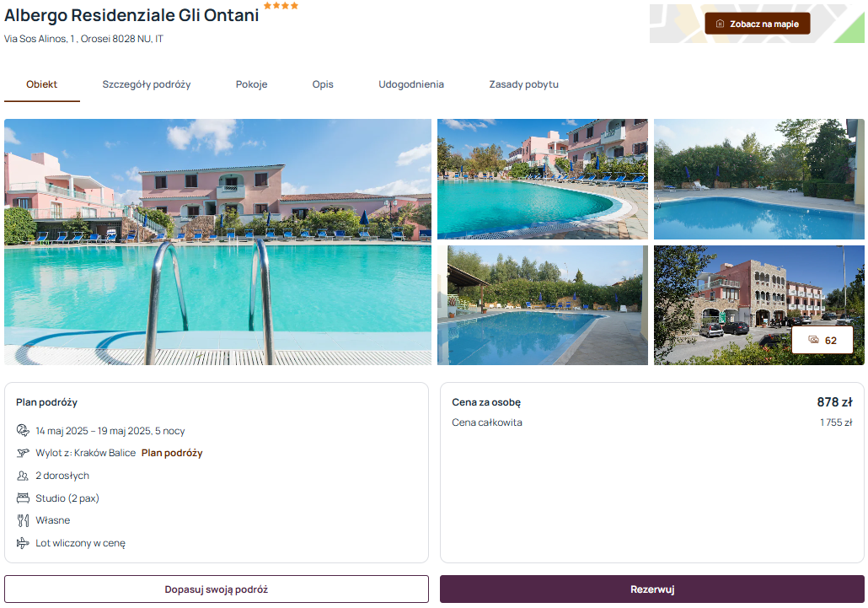Select the Opis tab
This screenshot has height=608, width=868.
coord(323,84)
